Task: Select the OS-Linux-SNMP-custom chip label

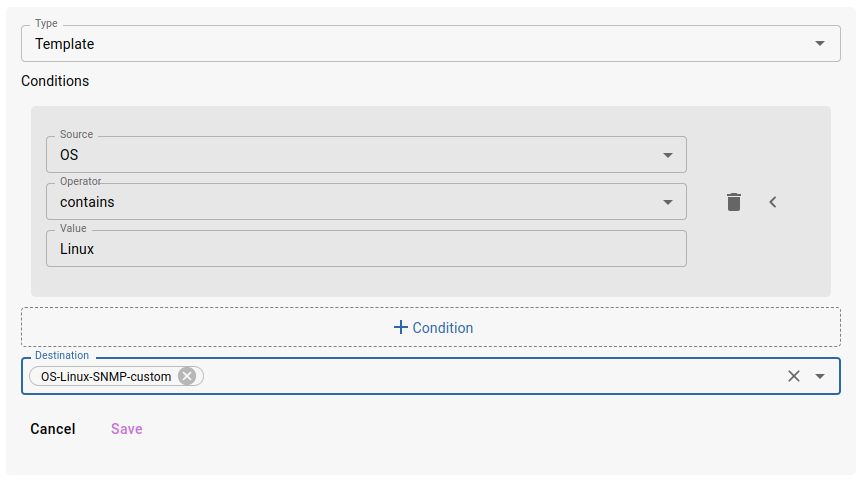Action: [x=106, y=377]
